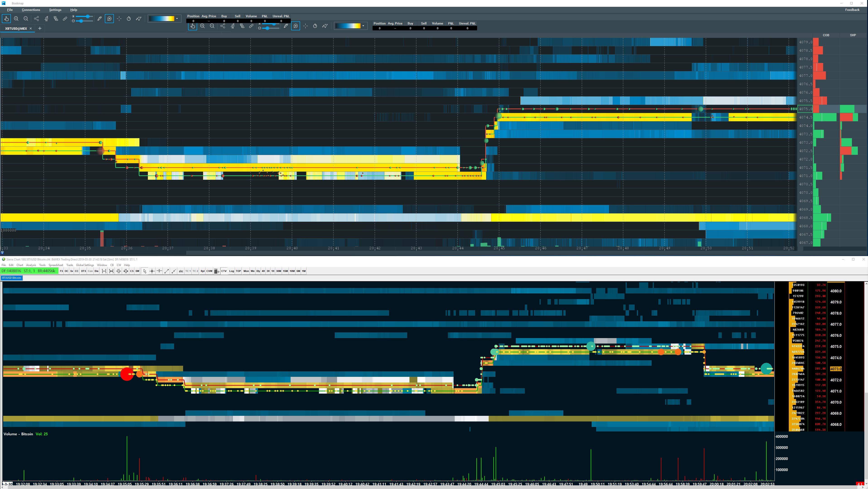
Task: Add new tab with plus button
Action: [x=40, y=29]
